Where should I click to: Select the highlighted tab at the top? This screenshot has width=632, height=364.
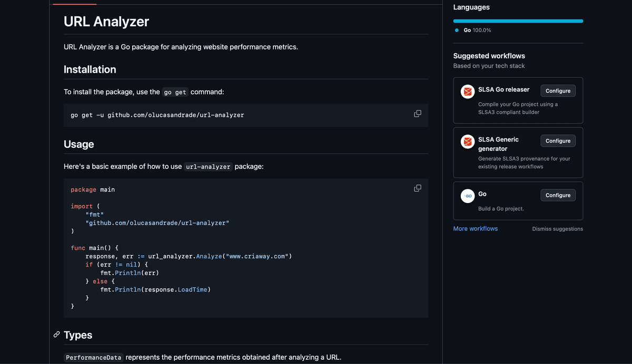click(x=74, y=2)
